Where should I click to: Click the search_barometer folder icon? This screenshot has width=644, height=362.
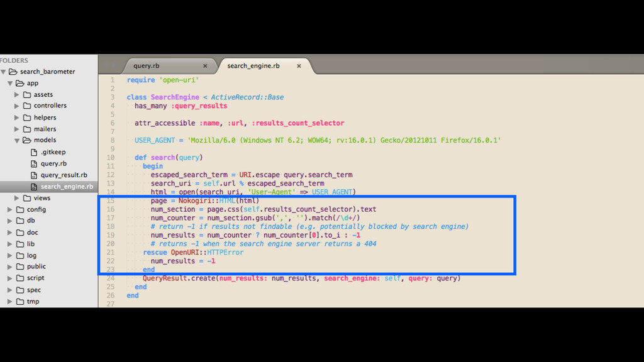click(x=13, y=72)
